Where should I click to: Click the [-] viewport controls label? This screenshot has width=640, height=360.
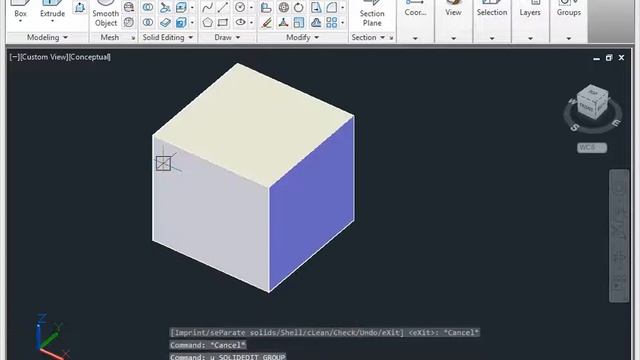tap(14, 57)
